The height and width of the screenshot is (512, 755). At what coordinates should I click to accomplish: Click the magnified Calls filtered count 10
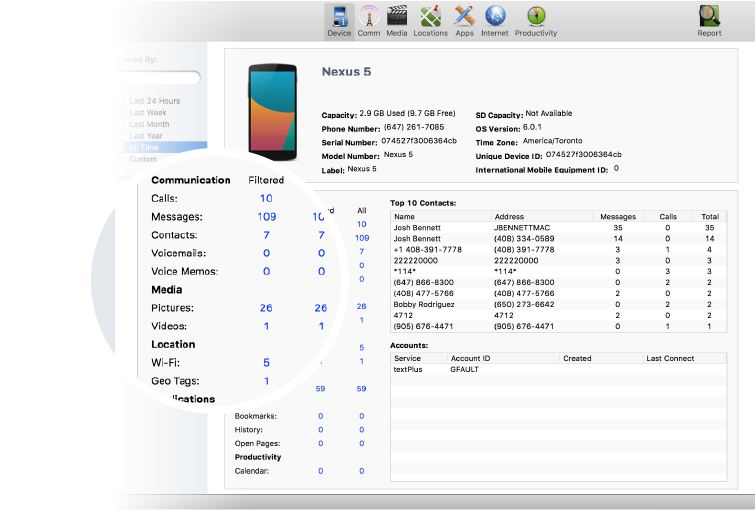266,198
